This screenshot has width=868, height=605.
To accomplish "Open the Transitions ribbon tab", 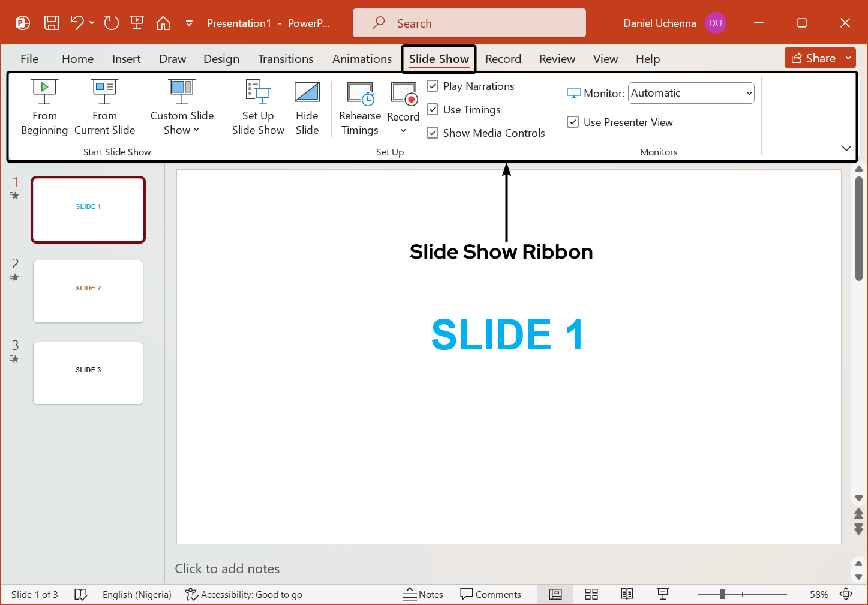I will (286, 59).
